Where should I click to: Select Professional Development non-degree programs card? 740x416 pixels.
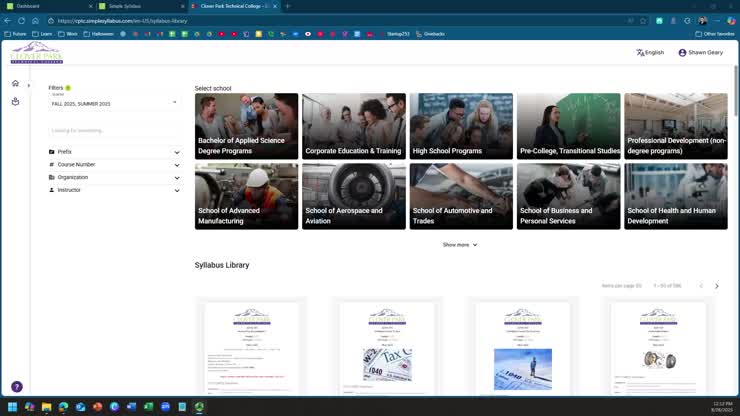click(x=676, y=126)
